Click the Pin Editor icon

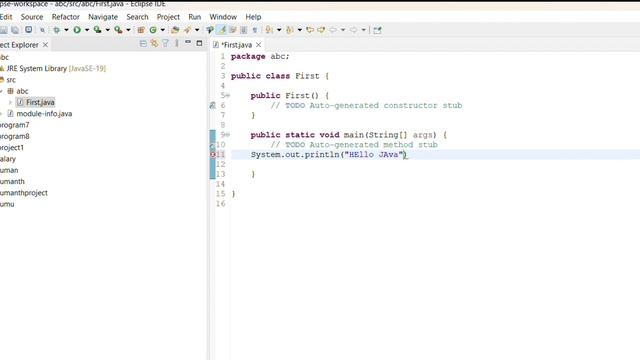(377, 30)
